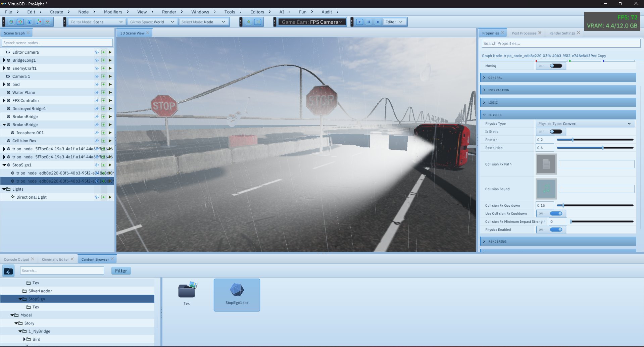Click the play arrow on Water Plane row
Viewport: 644px width, 347px height.
(x=110, y=92)
